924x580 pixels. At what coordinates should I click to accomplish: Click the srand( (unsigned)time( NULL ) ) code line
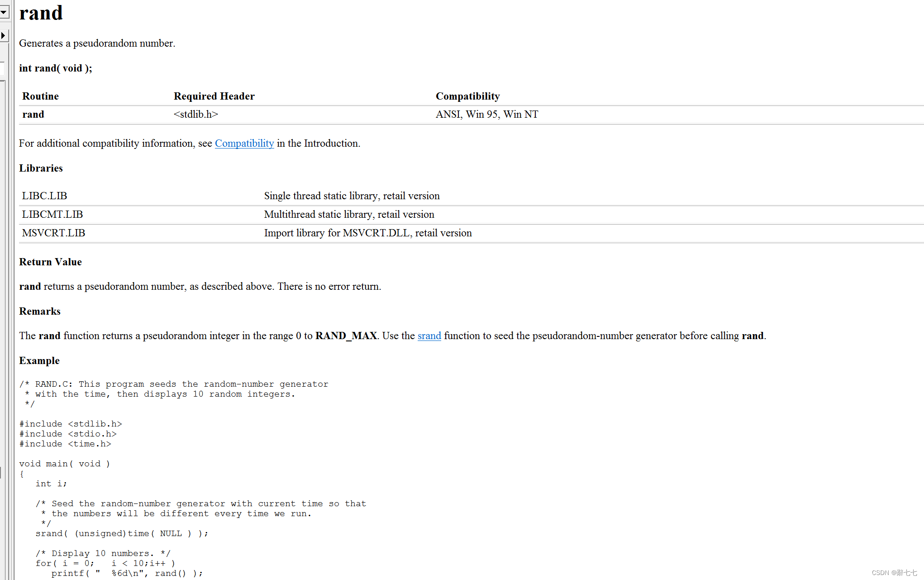tap(121, 534)
